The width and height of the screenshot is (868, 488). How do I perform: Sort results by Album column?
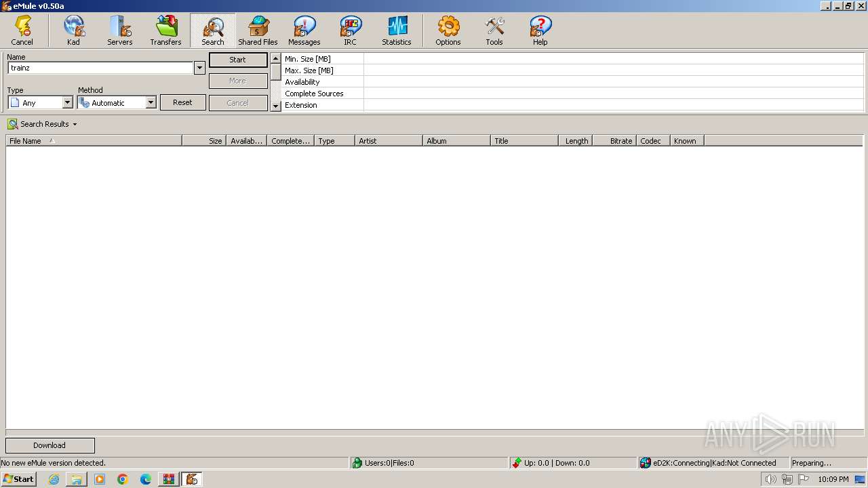click(456, 141)
